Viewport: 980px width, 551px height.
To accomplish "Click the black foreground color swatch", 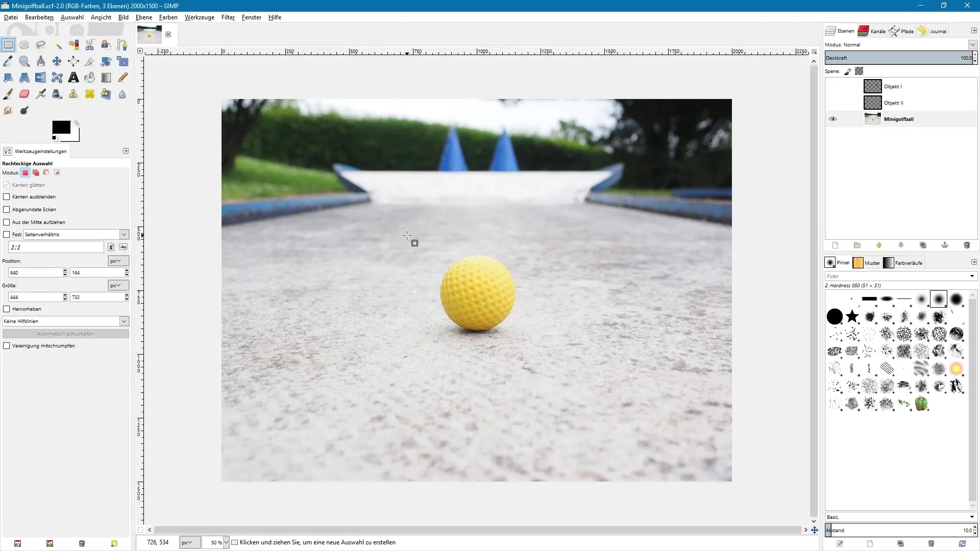I will coord(61,128).
